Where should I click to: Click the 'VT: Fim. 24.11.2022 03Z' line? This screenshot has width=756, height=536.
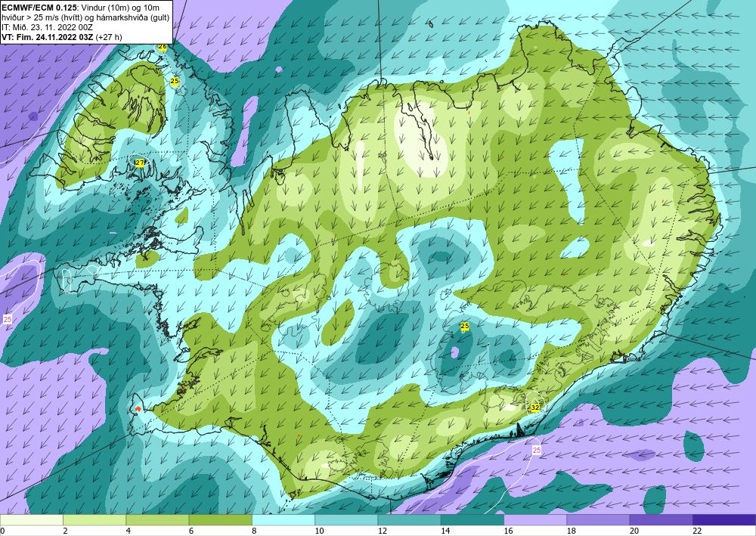[62, 37]
